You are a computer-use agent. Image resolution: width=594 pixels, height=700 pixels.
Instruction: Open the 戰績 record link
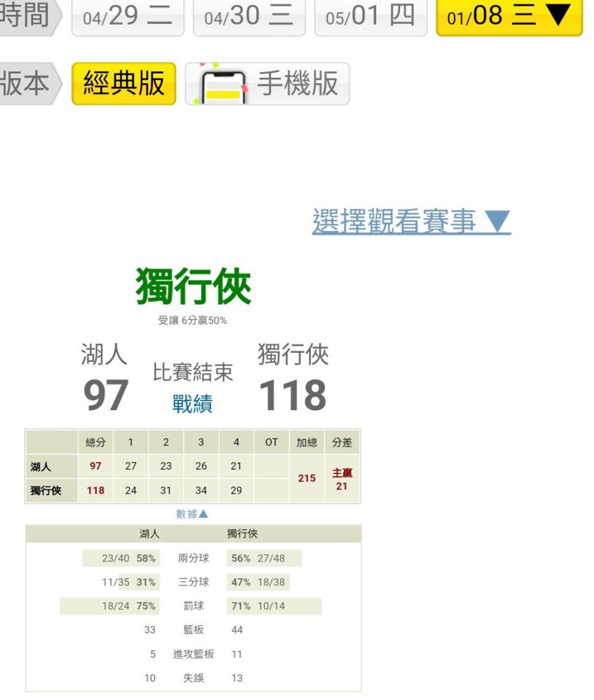point(193,404)
